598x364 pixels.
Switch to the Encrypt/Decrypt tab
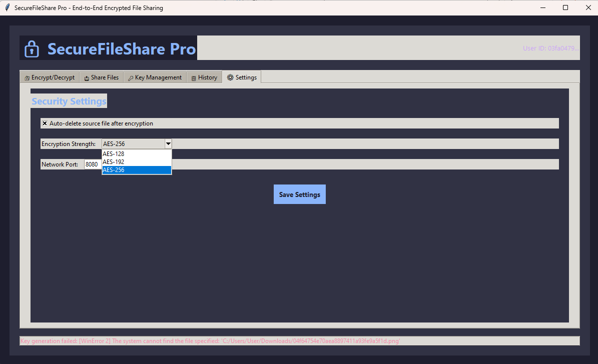50,77
